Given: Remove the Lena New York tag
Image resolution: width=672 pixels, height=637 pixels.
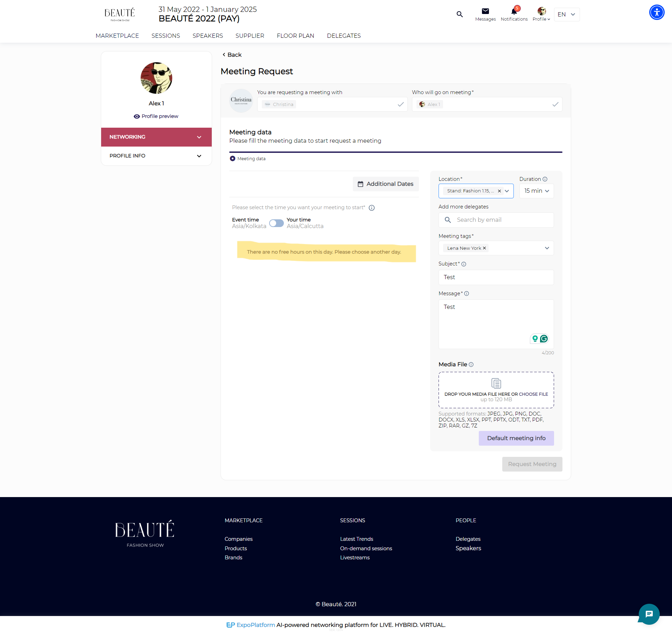Looking at the screenshot, I should click(484, 248).
